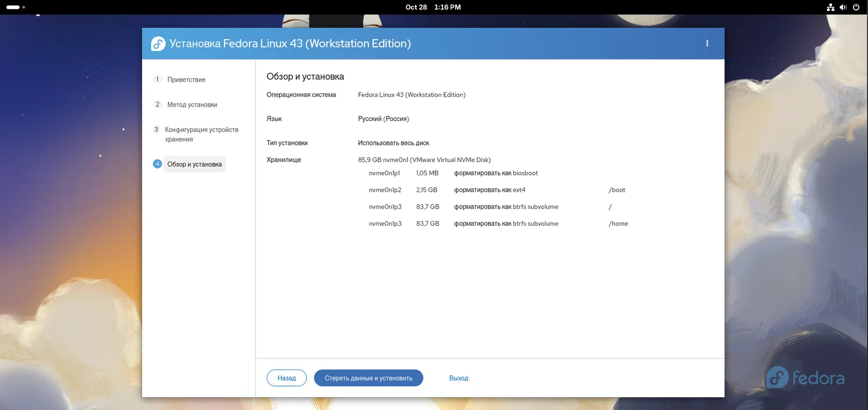The width and height of the screenshot is (868, 410).
Task: Open the network status icon in top bar
Action: [x=831, y=8]
